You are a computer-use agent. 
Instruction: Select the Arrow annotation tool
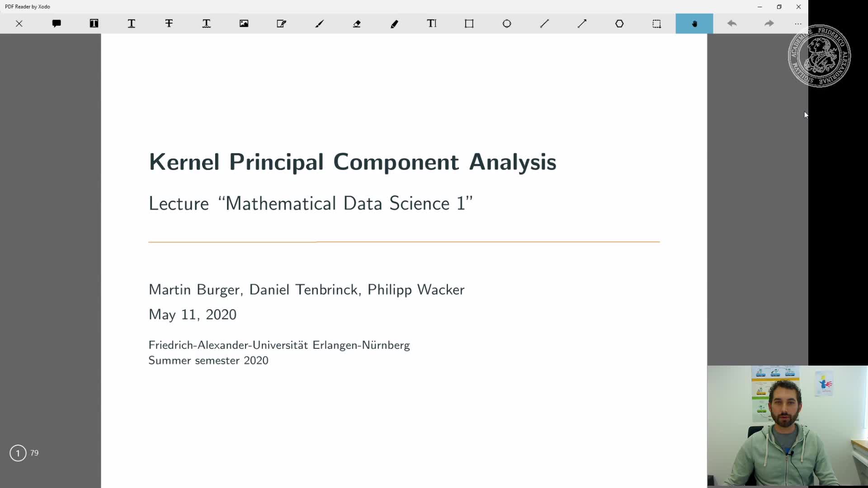582,23
